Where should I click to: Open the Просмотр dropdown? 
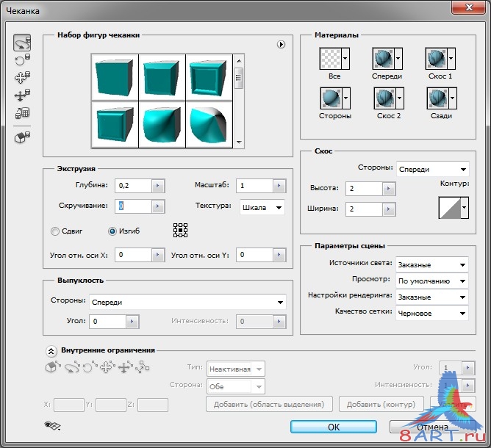pyautogui.click(x=432, y=281)
